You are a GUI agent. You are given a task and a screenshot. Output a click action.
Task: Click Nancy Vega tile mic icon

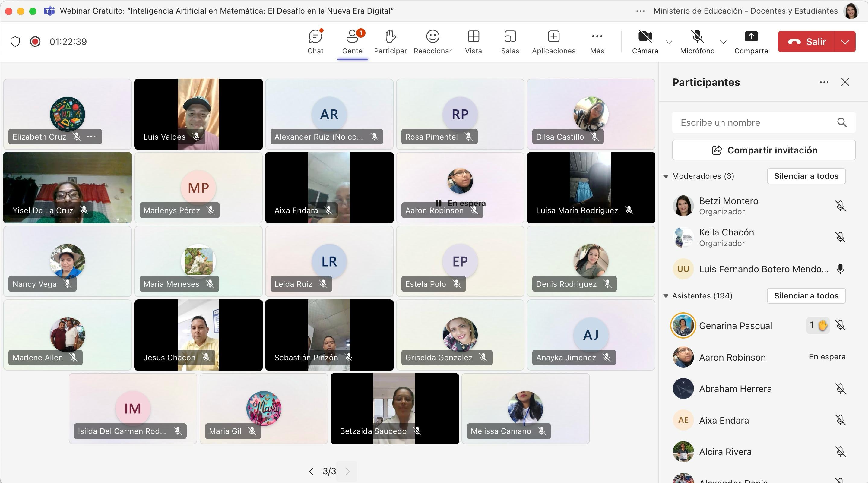point(68,284)
